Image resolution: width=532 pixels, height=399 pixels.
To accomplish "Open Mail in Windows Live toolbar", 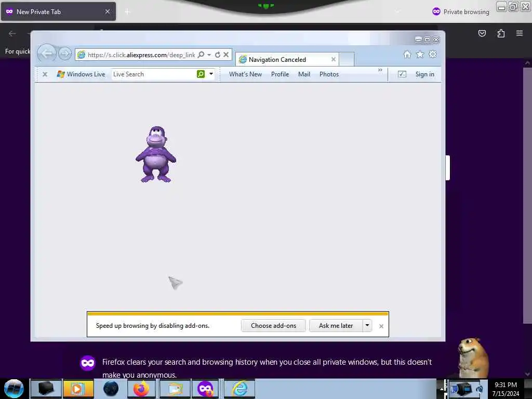I will (304, 74).
